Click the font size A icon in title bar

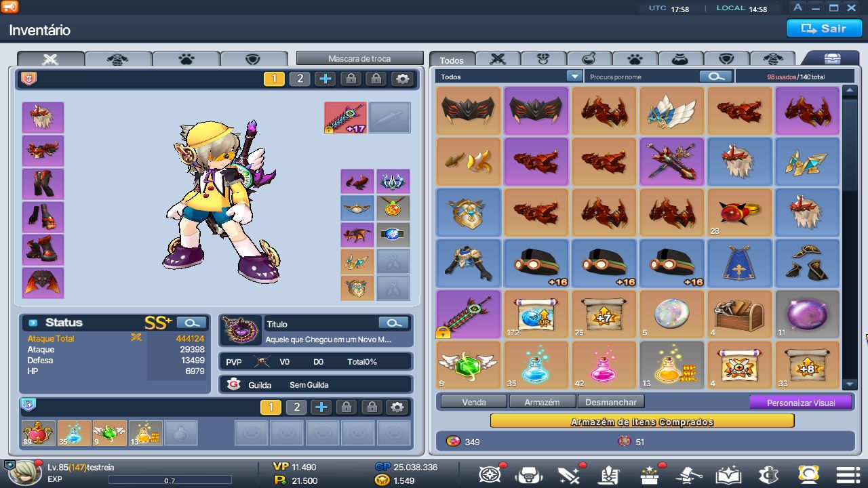pyautogui.click(x=798, y=7)
